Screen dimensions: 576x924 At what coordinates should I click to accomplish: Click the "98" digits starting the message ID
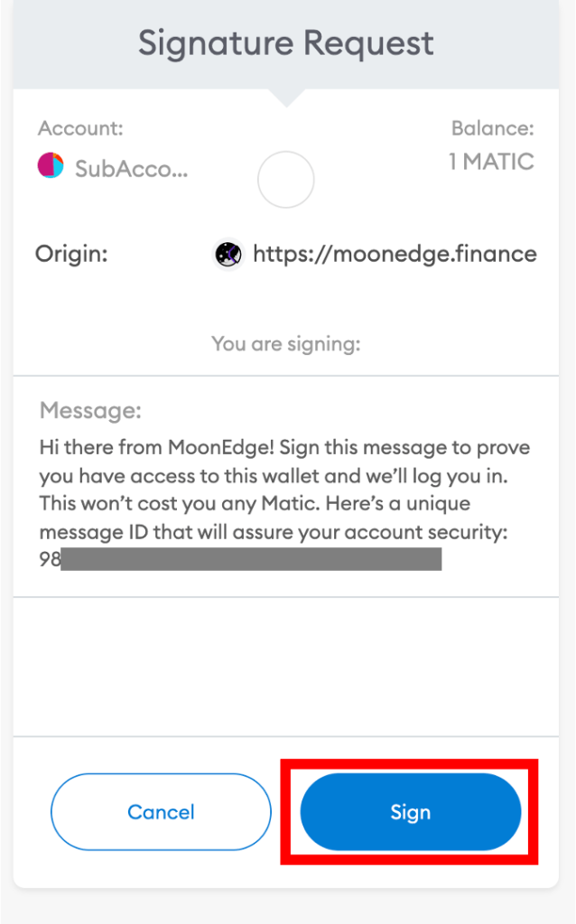pyautogui.click(x=50, y=559)
